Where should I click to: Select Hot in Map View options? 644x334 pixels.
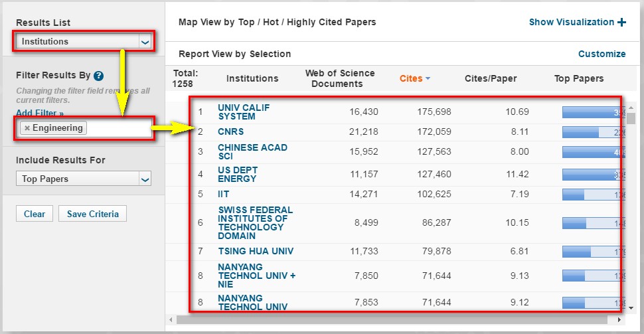[271, 22]
